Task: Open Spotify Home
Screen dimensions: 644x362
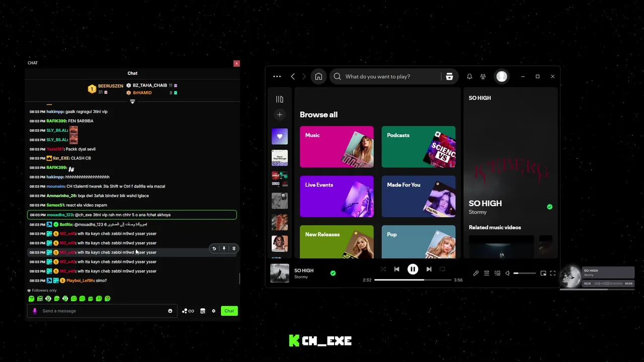Action: click(318, 76)
